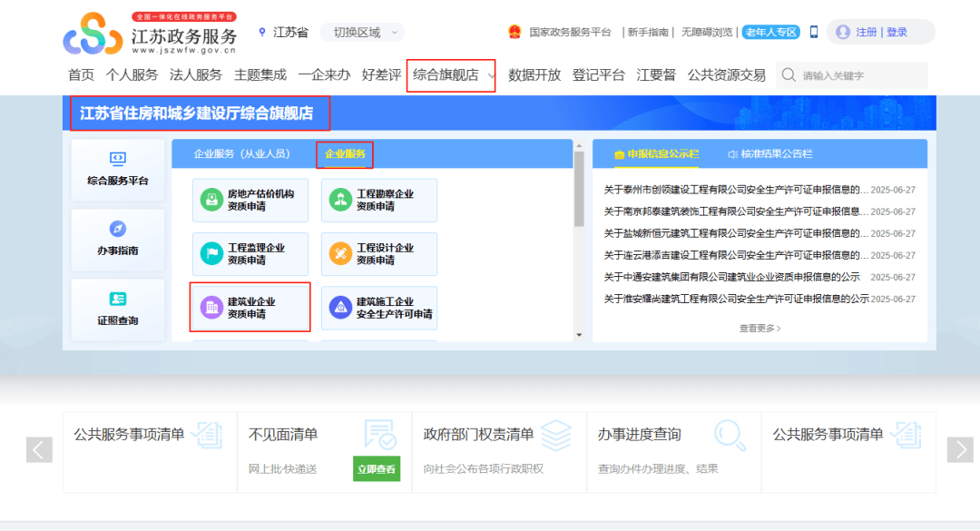Open 国家政务服务平台 link
Viewport: 980px width, 531px height.
570,32
